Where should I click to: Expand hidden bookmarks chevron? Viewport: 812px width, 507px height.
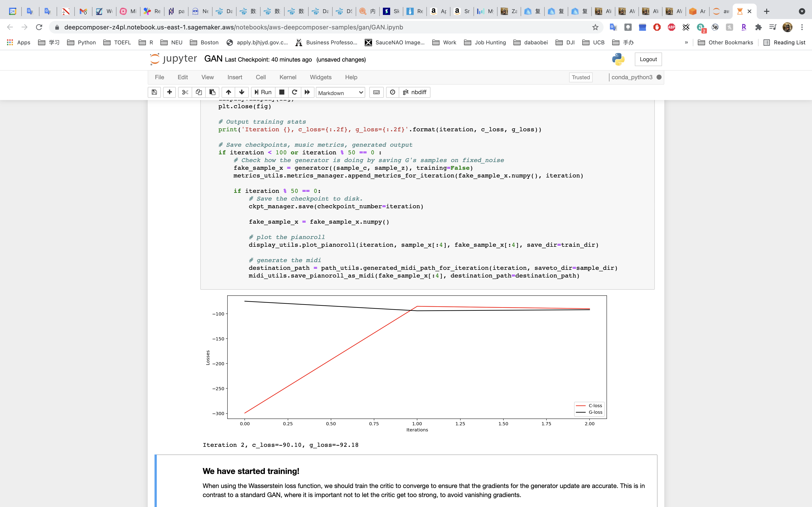click(686, 43)
